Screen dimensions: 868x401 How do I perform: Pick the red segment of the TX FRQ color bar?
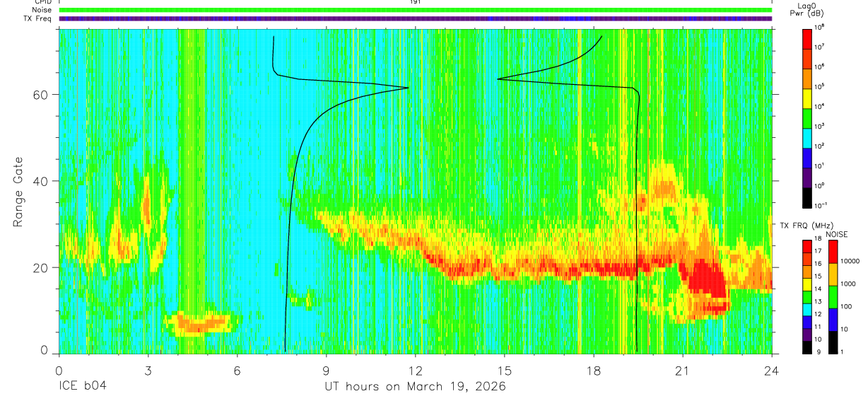(x=807, y=246)
